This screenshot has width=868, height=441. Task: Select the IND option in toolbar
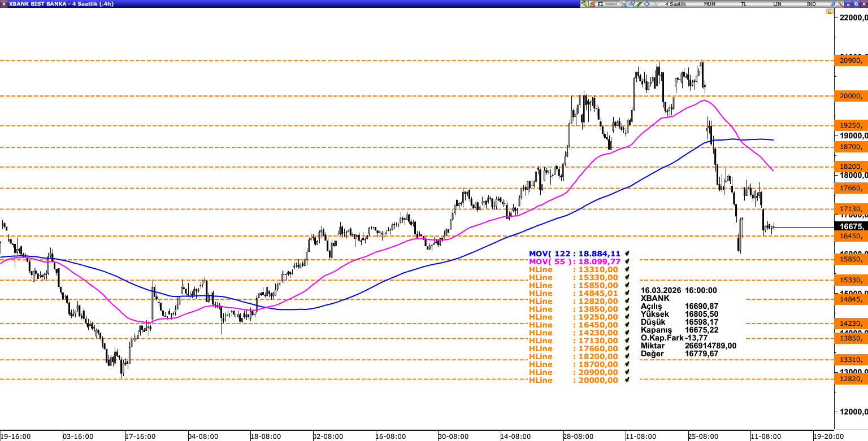(811, 4)
